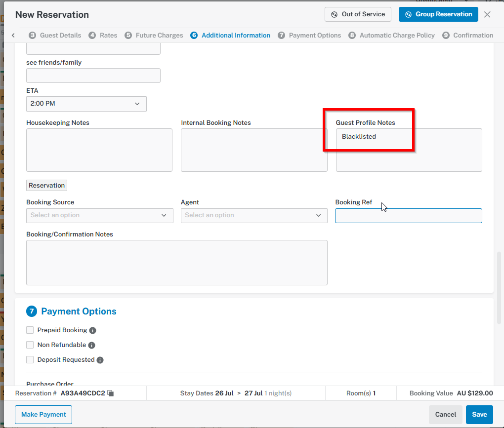Click the info icon next to Prepaid Booking
This screenshot has width=504, height=428.
click(x=93, y=330)
